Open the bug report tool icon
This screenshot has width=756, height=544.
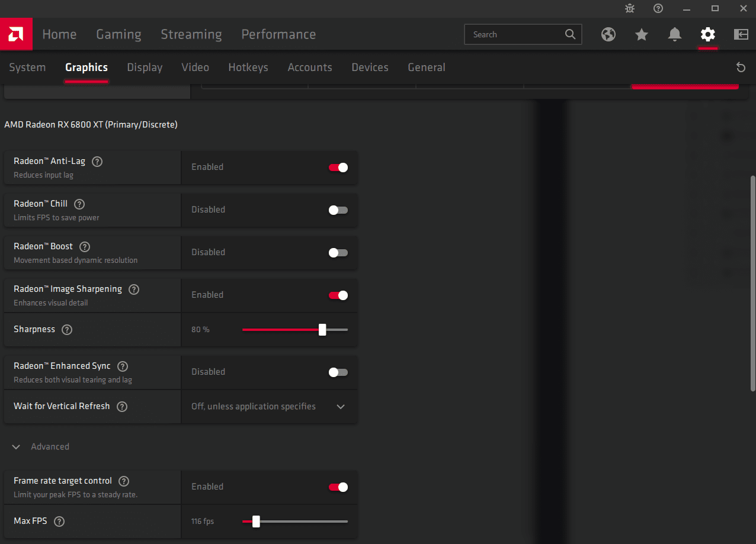tap(630, 8)
